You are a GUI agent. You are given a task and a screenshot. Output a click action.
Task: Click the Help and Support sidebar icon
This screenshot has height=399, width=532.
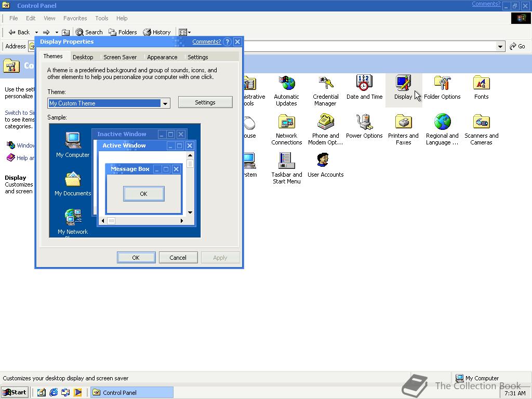pos(11,158)
